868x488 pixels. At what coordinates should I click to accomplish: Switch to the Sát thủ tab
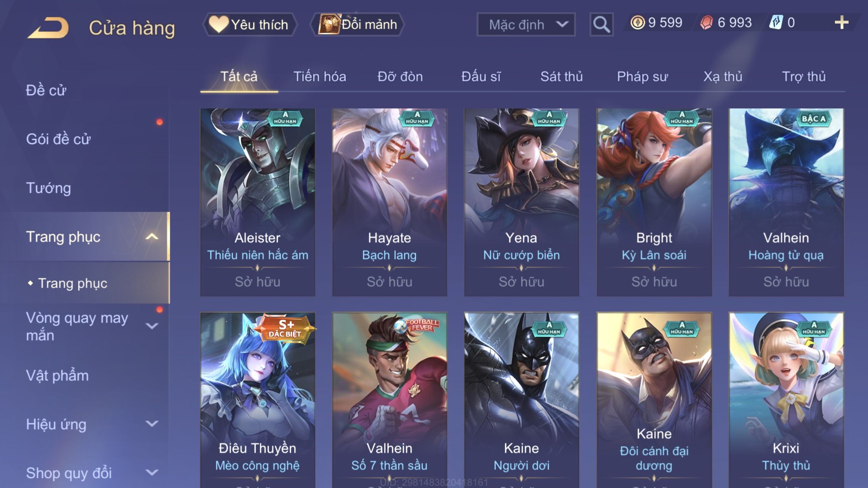(x=561, y=76)
